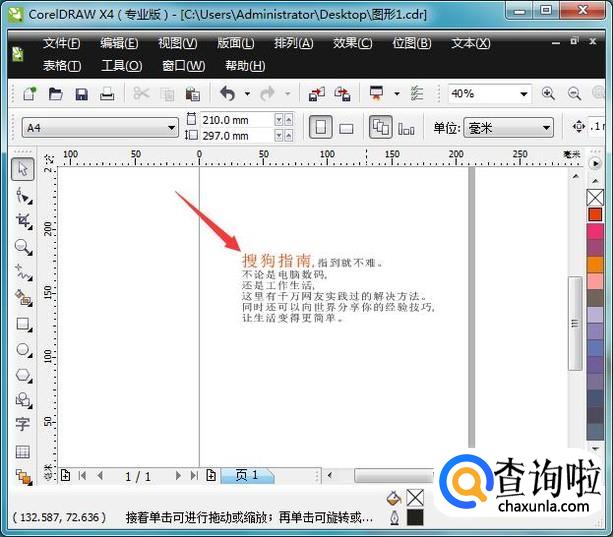Click the page height 297.0 mm field

point(238,136)
